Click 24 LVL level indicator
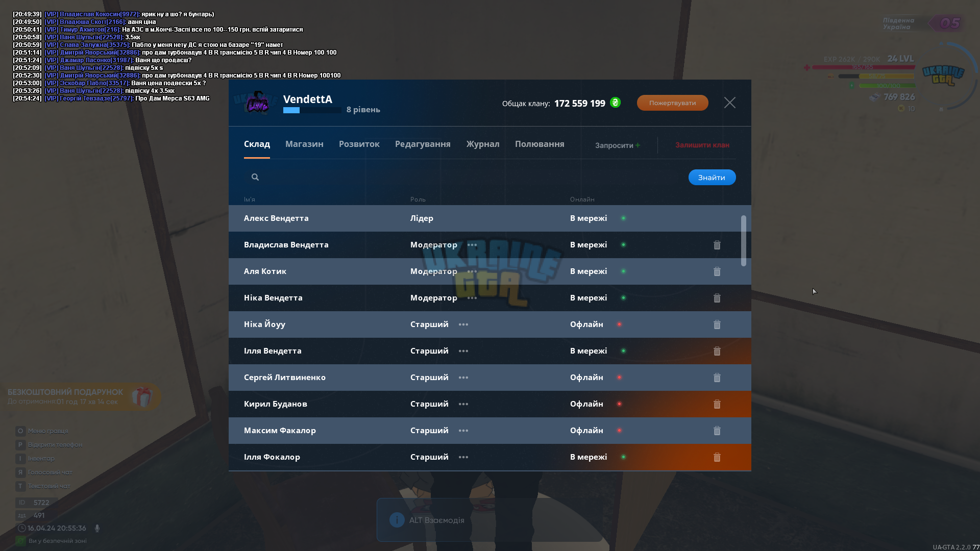Image resolution: width=980 pixels, height=551 pixels. (901, 59)
